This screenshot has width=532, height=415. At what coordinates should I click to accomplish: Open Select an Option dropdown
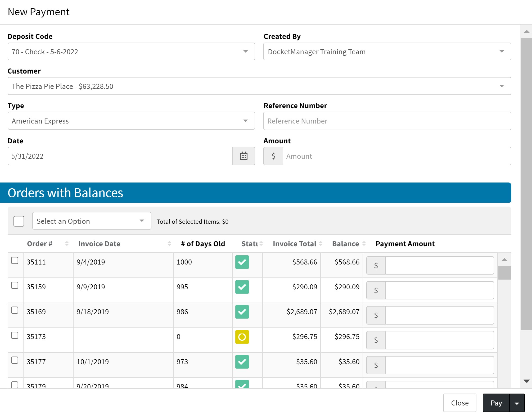(x=92, y=221)
